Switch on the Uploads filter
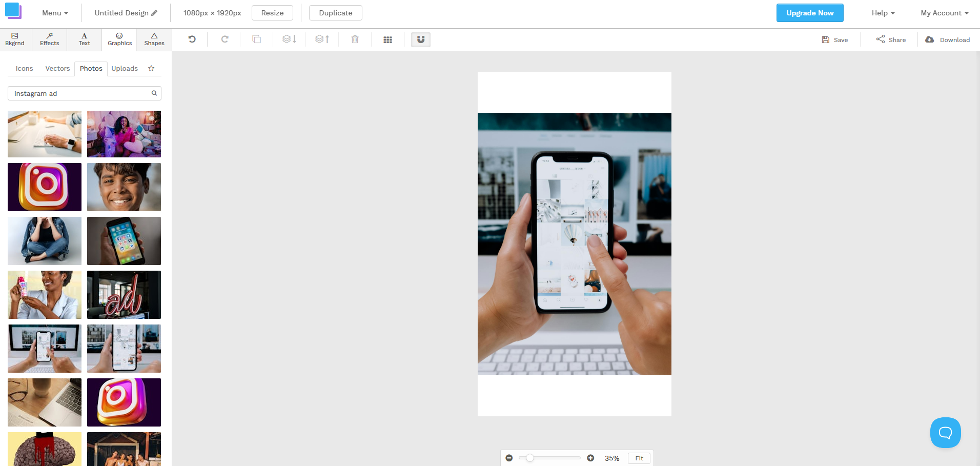This screenshot has height=466, width=980. [124, 68]
